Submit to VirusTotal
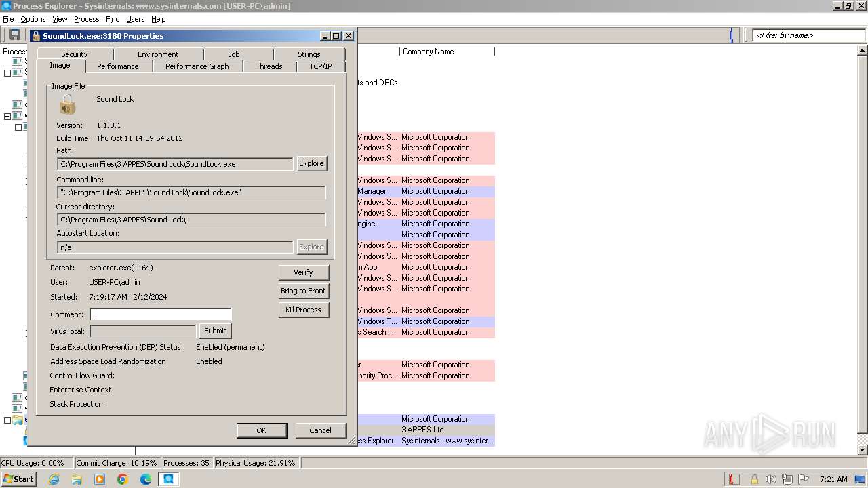The width and height of the screenshot is (868, 488). pyautogui.click(x=215, y=331)
